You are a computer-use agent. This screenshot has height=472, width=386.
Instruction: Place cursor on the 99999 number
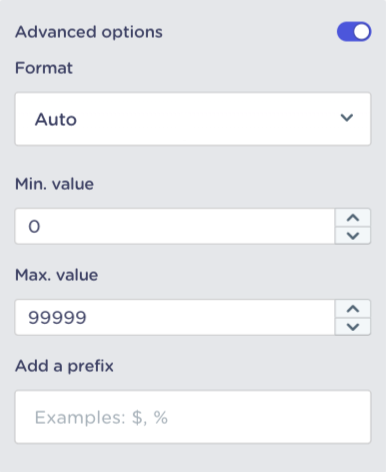tap(57, 317)
